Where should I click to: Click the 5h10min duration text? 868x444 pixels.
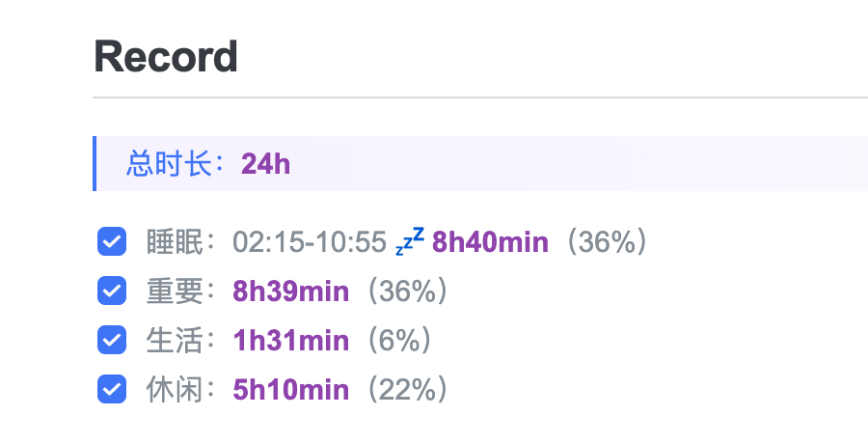(291, 390)
